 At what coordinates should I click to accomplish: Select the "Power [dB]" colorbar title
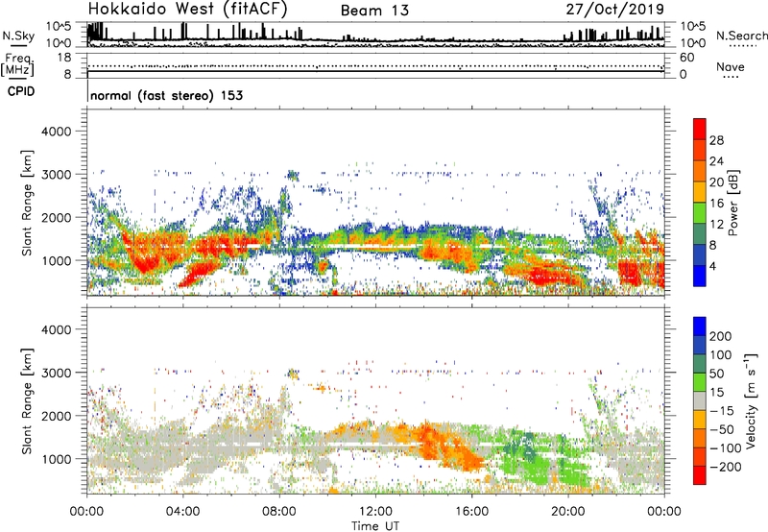click(x=732, y=203)
